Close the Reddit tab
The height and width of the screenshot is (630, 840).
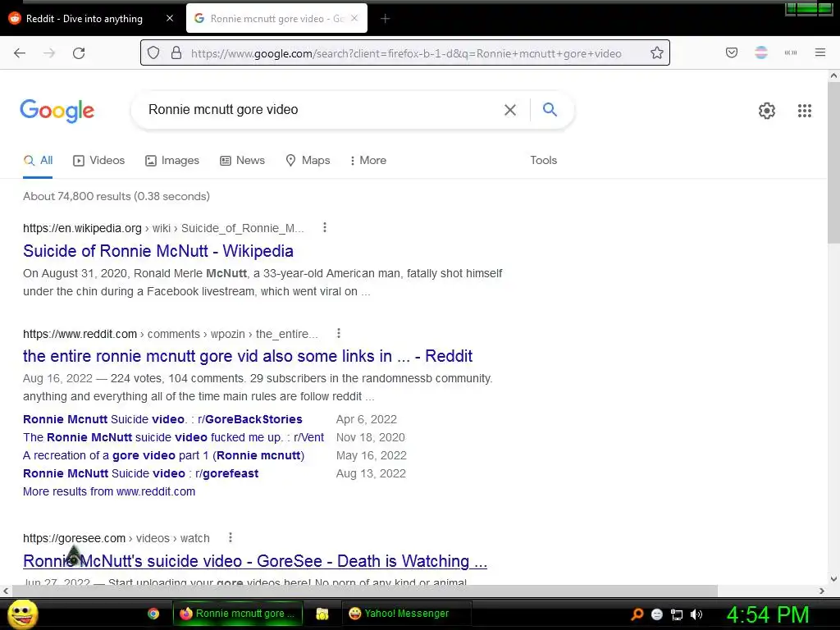click(170, 18)
